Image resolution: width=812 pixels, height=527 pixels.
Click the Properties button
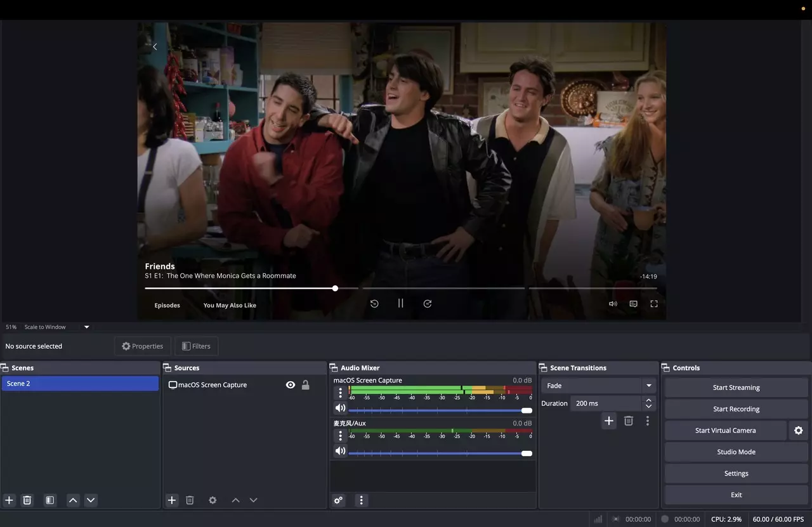[x=143, y=346]
